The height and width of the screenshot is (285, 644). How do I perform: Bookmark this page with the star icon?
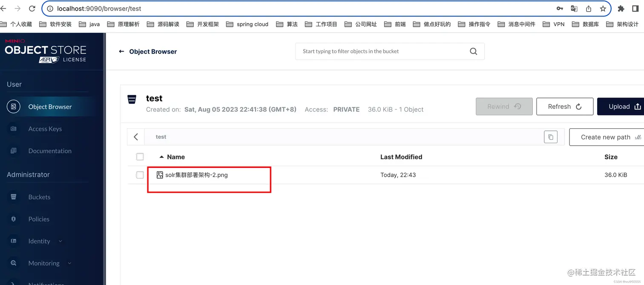[603, 9]
